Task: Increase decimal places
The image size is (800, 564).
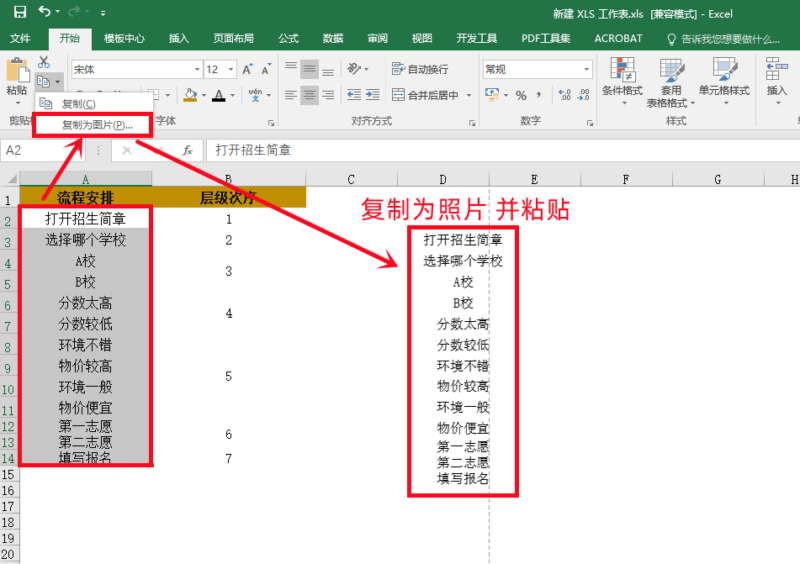Action: [x=564, y=95]
